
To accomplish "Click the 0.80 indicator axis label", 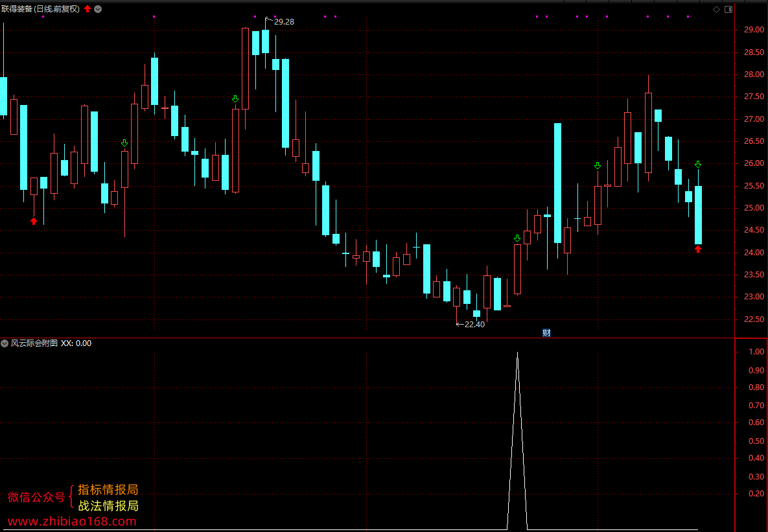I will [x=756, y=387].
